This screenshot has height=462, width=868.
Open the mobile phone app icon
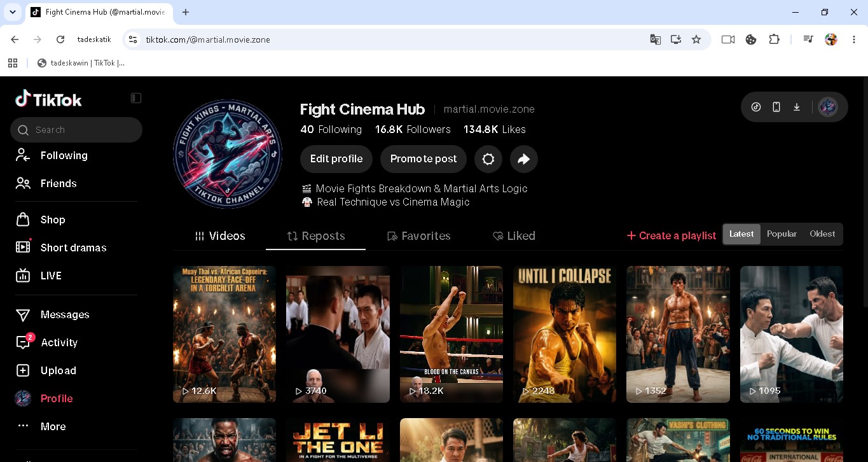pos(776,107)
